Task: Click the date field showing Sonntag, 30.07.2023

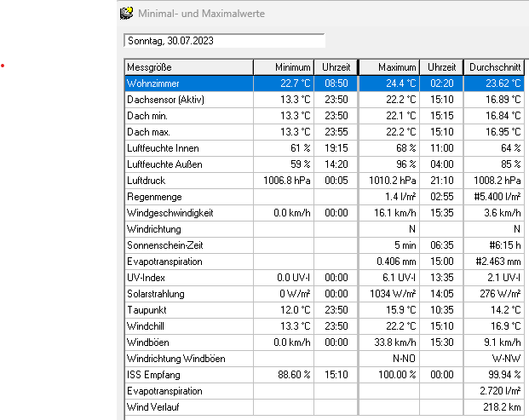Action: tap(224, 41)
